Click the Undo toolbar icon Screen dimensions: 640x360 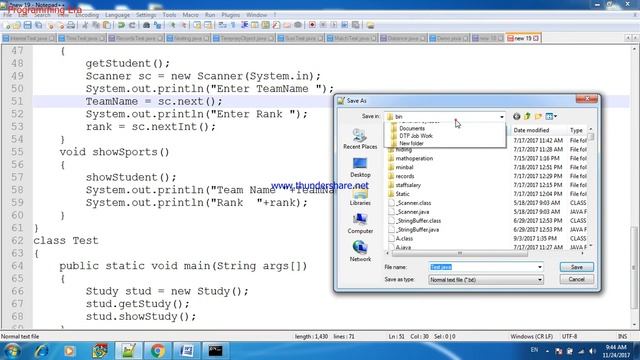coord(121,25)
